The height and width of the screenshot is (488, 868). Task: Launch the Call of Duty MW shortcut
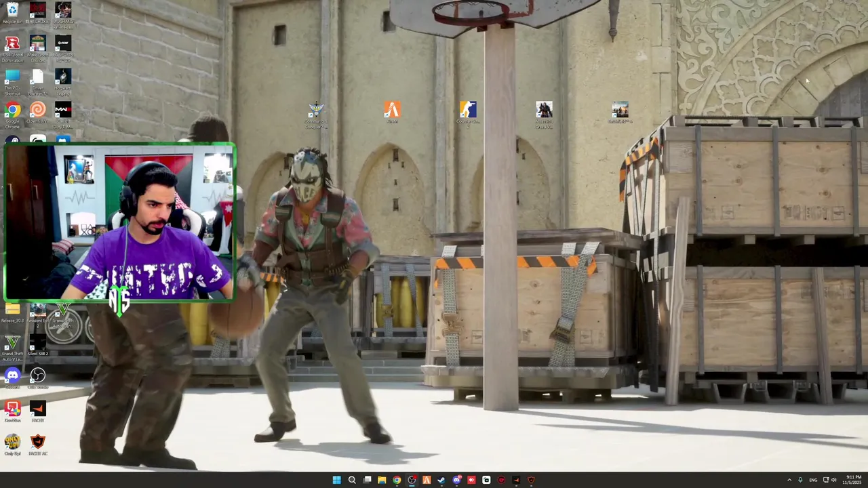click(x=62, y=115)
